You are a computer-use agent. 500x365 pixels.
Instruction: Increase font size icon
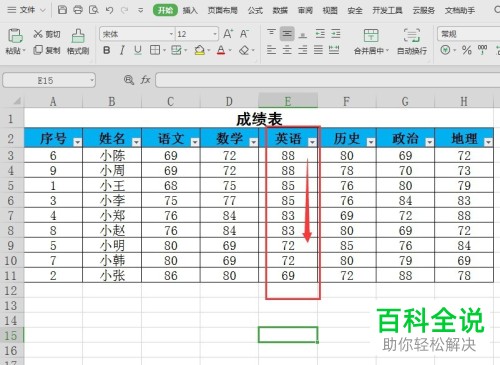228,34
